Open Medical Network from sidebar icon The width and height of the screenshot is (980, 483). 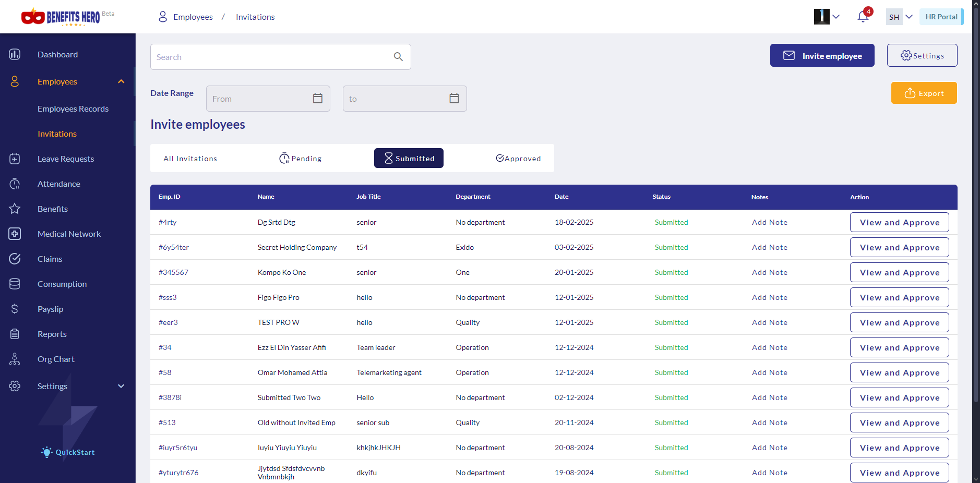(15, 234)
